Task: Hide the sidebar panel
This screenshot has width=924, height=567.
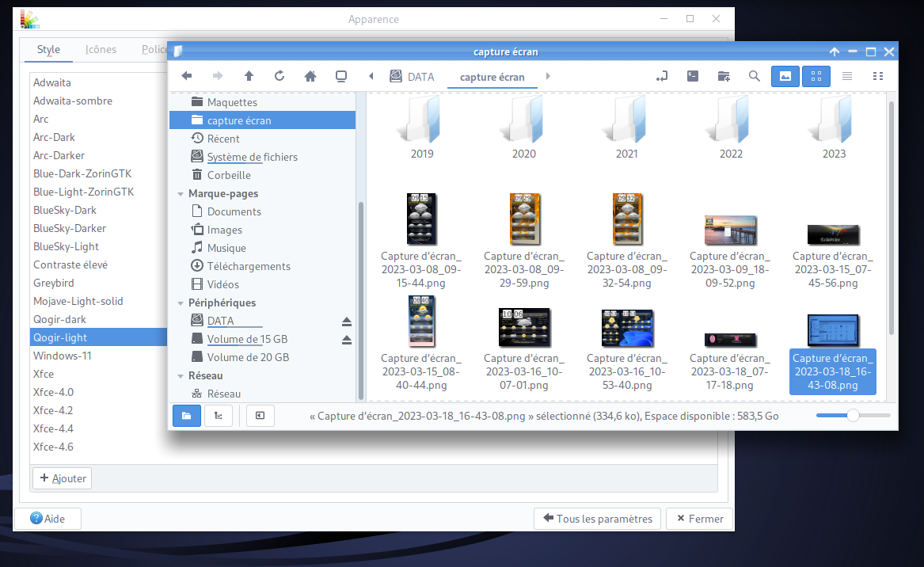Action: [260, 416]
